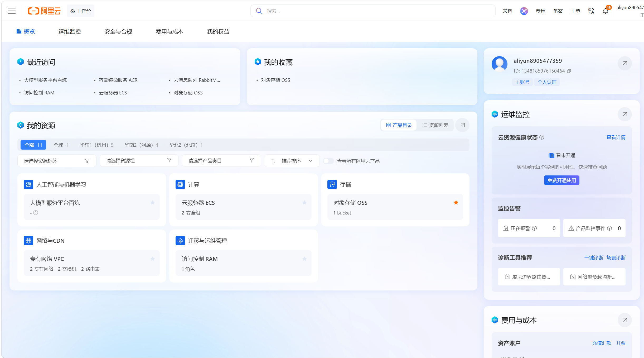This screenshot has height=358, width=644.
Task: Filter by 华东1 (杭州) region
Action: [x=96, y=145]
